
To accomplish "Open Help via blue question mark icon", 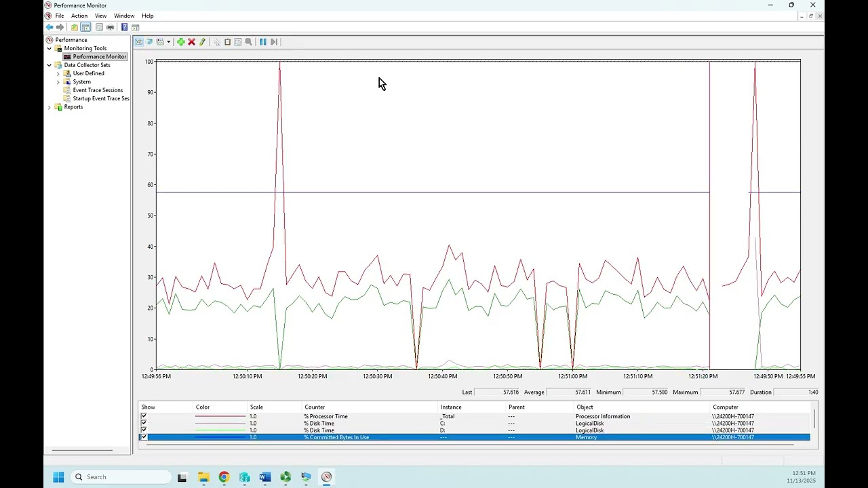I will click(124, 27).
